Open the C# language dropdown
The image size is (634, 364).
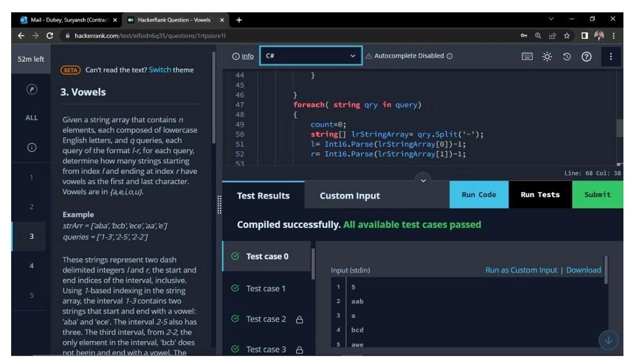311,56
